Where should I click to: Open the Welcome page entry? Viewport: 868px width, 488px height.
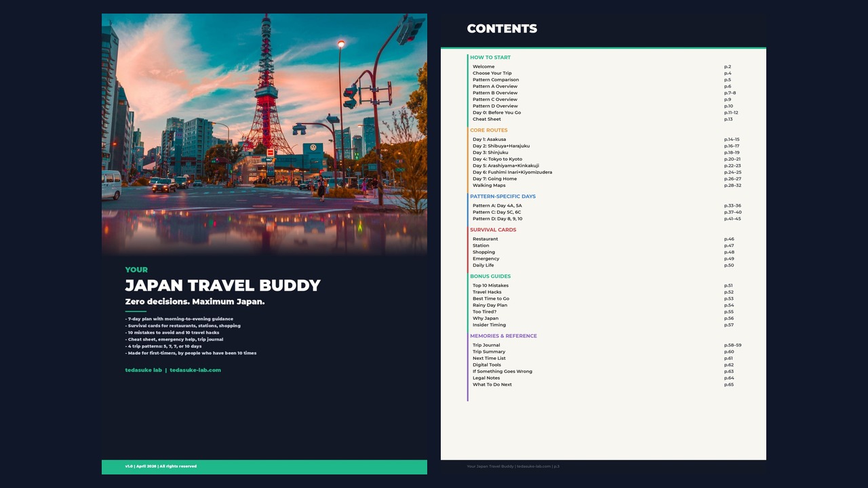483,66
